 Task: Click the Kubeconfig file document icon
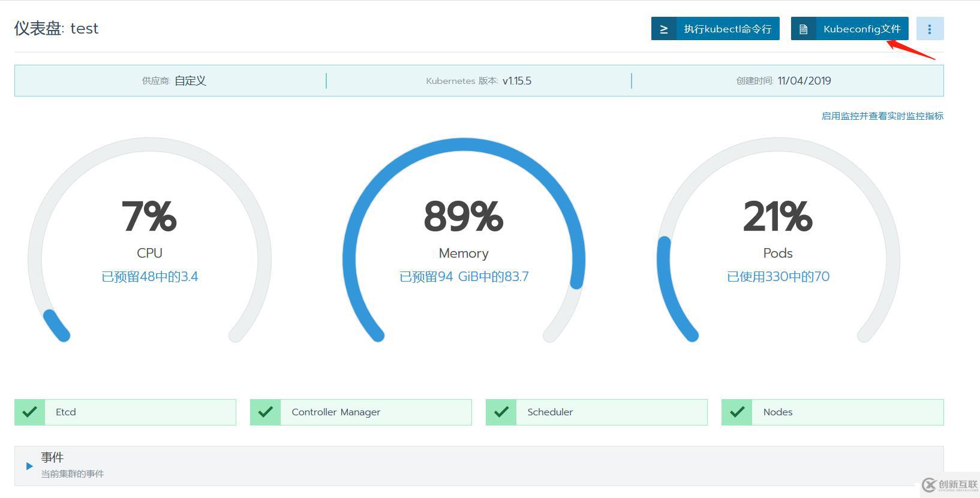click(804, 29)
